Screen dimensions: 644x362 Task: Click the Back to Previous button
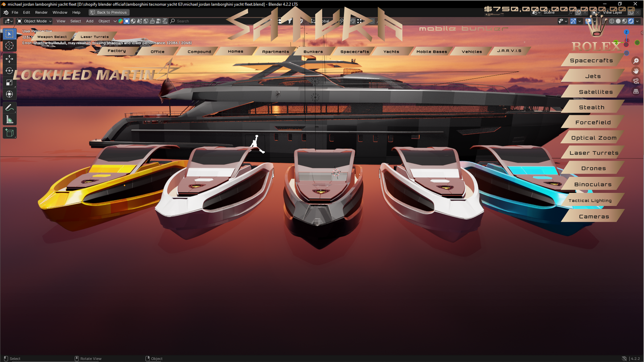[x=108, y=12]
